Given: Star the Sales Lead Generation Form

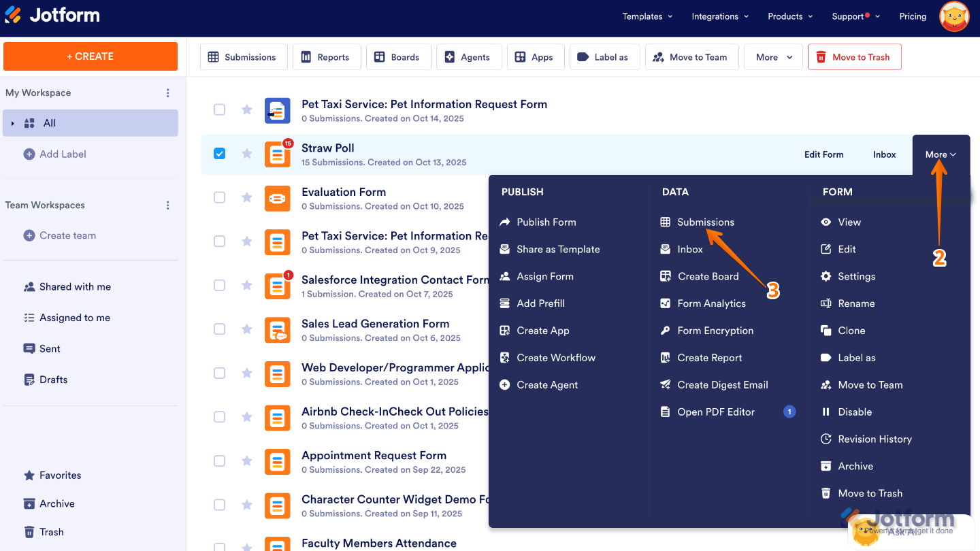Looking at the screenshot, I should (246, 329).
